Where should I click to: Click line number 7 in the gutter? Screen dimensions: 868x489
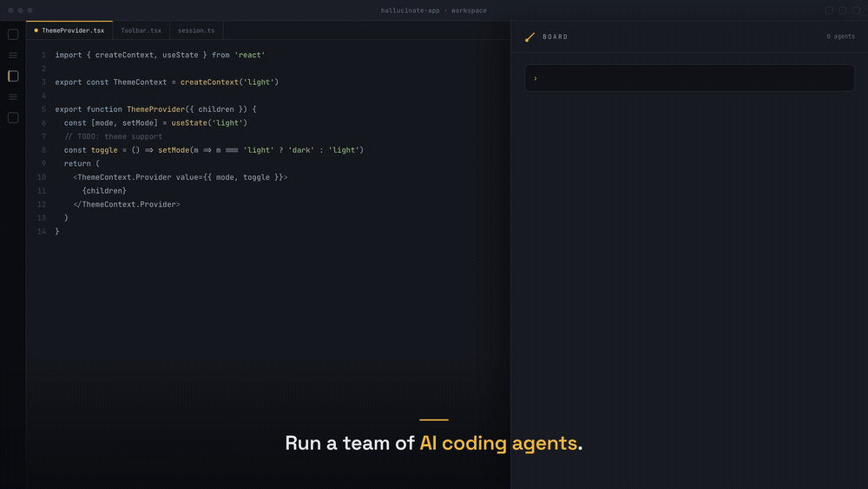coord(43,136)
